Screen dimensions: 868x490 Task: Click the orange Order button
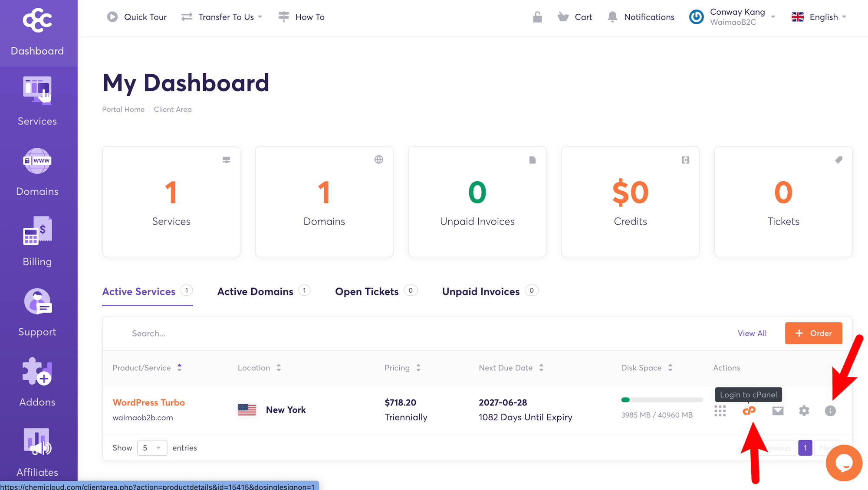tap(813, 333)
